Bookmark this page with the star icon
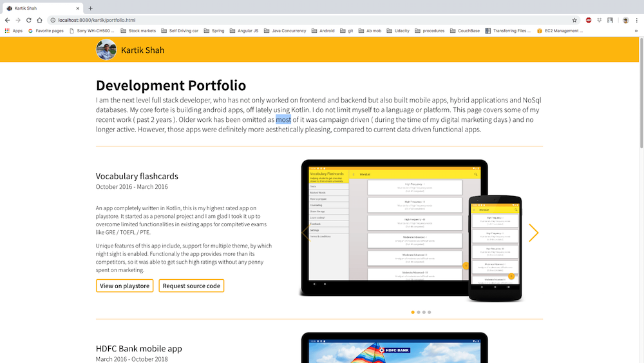Viewport: 644px width, 363px height. click(574, 20)
